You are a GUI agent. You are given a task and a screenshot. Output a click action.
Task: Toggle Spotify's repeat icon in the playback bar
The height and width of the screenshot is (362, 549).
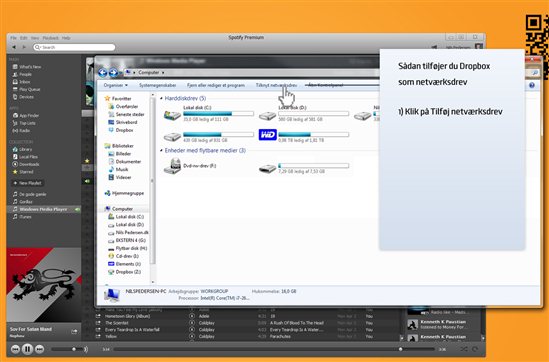point(475,349)
